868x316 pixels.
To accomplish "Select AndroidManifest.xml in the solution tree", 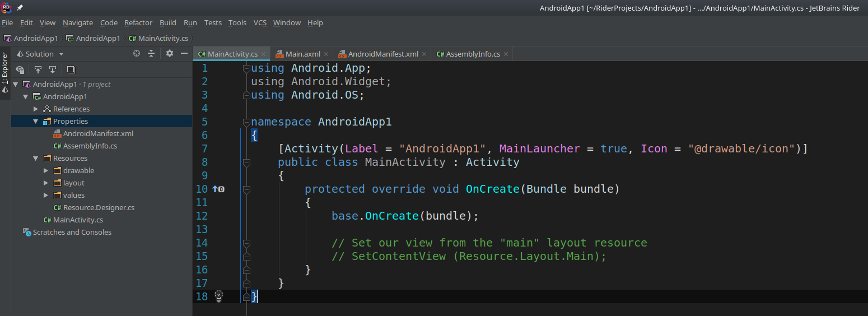I will tap(98, 134).
